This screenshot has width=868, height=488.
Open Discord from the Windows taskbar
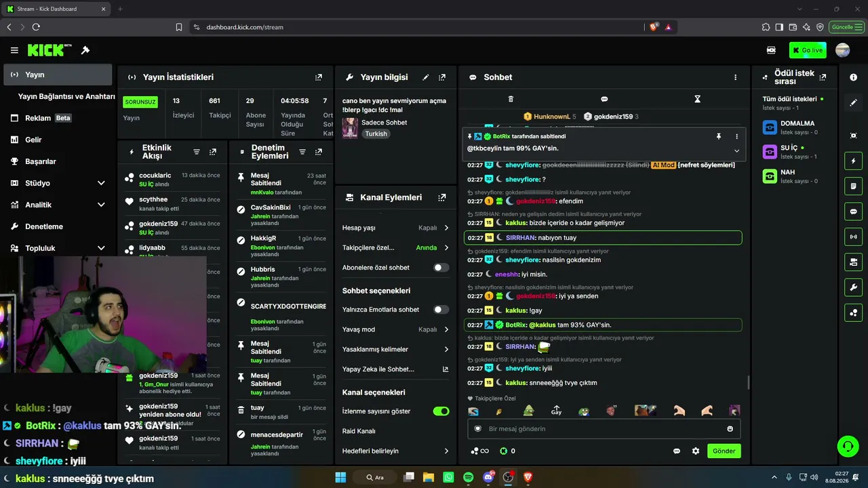click(x=488, y=477)
